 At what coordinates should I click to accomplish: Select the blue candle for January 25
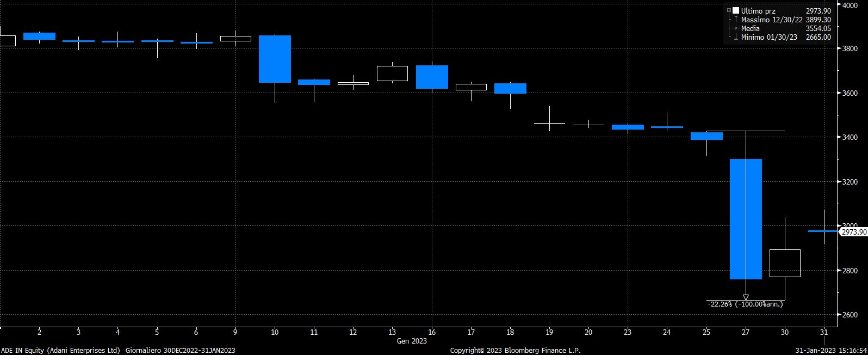click(706, 136)
